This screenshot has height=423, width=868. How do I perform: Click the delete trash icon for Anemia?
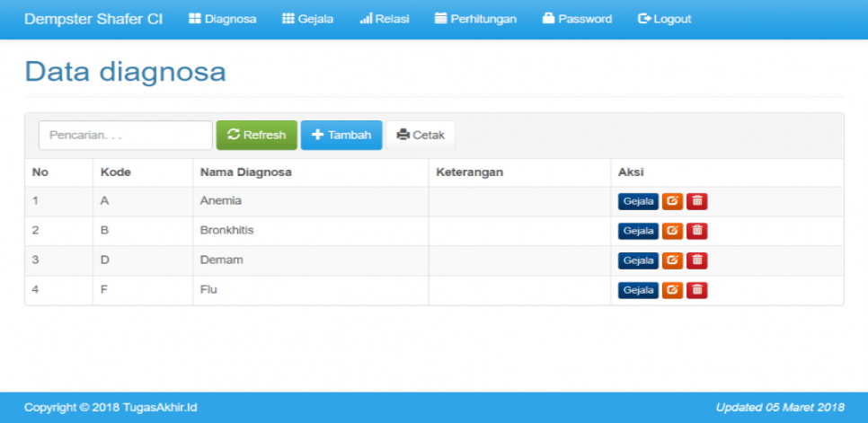click(x=696, y=201)
